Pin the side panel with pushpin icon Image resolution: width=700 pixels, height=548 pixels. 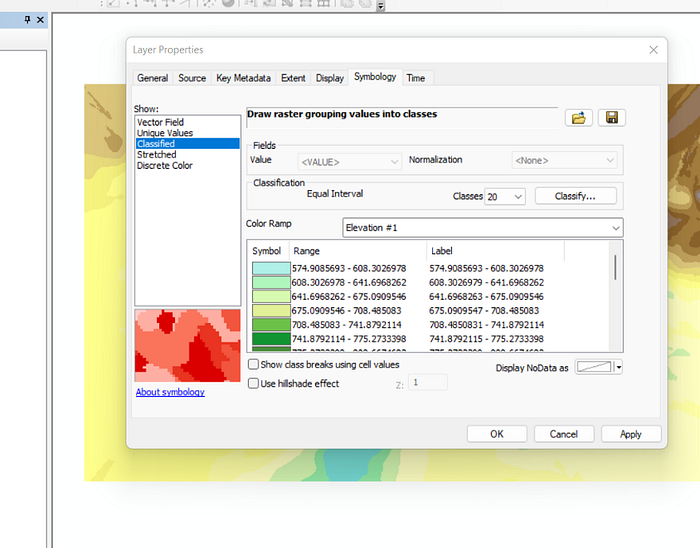pyautogui.click(x=27, y=20)
